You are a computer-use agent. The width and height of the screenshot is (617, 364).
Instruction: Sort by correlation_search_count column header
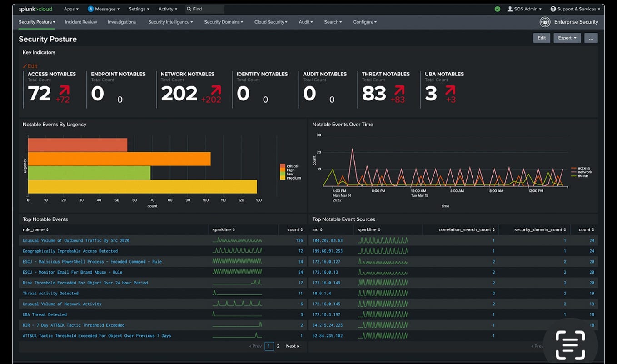point(467,230)
